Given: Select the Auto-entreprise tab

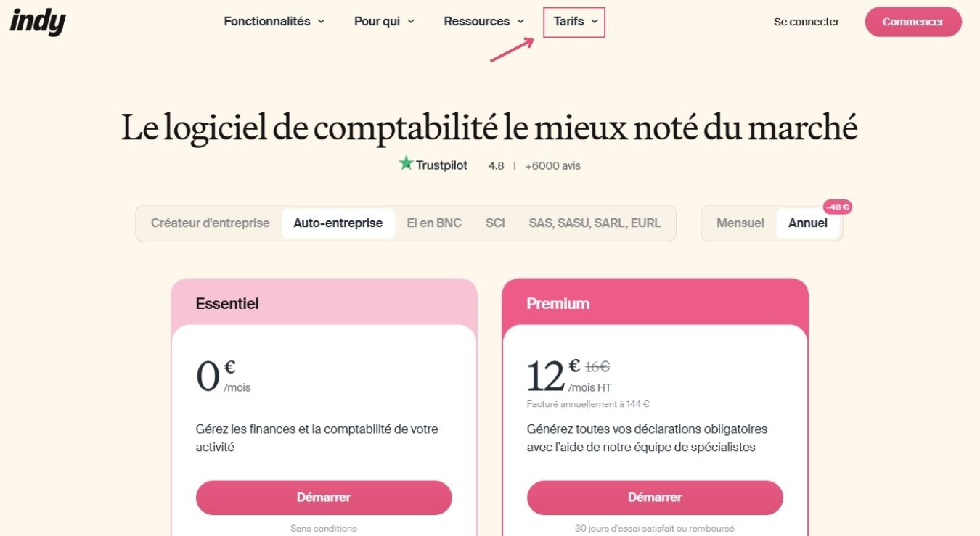Looking at the screenshot, I should click(x=338, y=223).
